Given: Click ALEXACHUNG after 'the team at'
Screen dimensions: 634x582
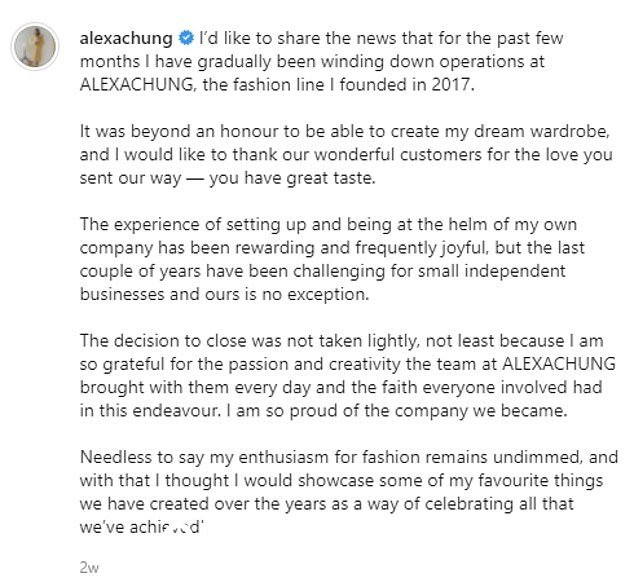Looking at the screenshot, I should click(559, 364).
